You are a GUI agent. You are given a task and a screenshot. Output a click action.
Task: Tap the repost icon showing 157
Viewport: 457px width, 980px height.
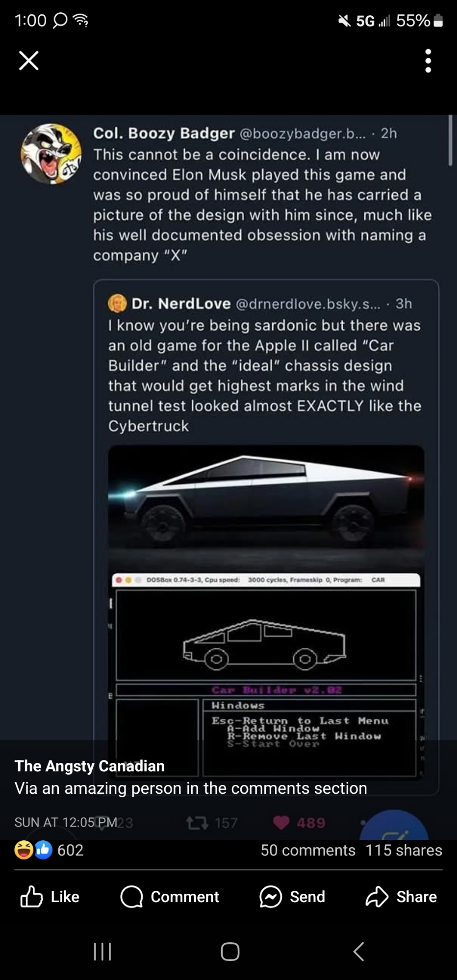[x=197, y=823]
